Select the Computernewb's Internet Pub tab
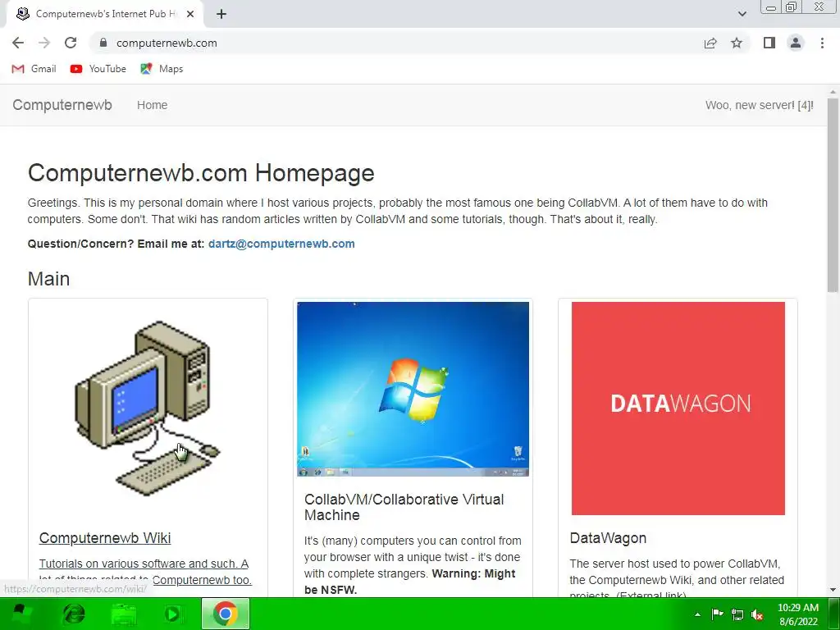840x630 pixels. [105, 14]
